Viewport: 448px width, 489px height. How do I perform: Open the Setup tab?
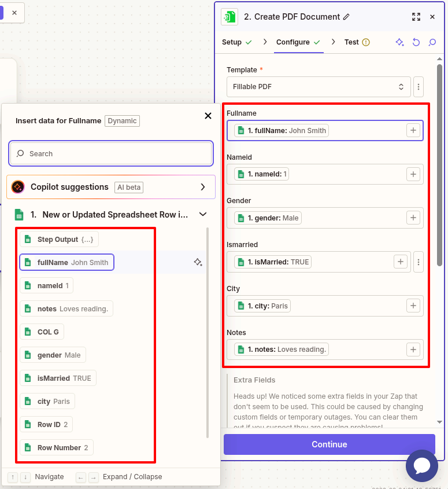coord(237,42)
